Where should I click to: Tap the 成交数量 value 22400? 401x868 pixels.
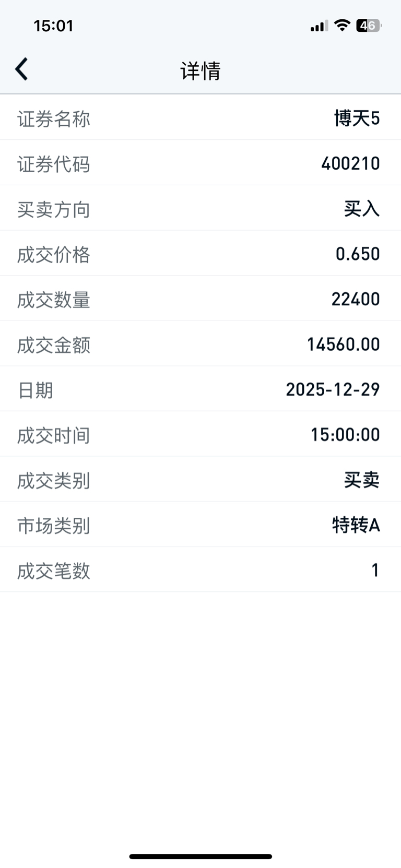[356, 299]
